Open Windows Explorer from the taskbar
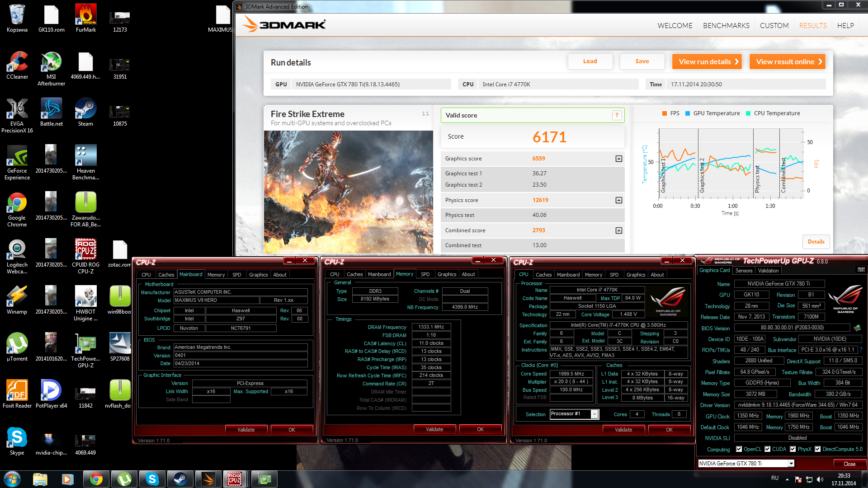868x488 pixels. point(40,479)
